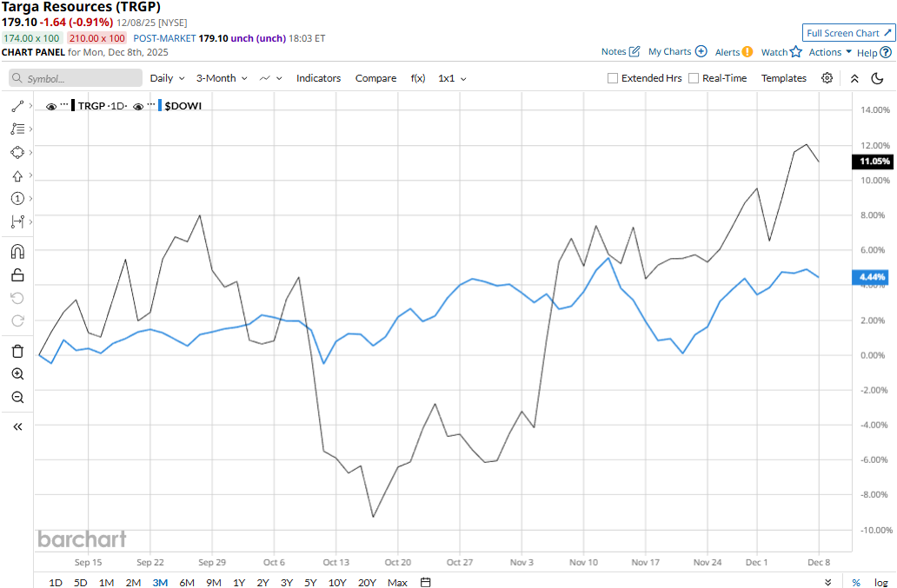
Task: Select the Max time range
Action: tap(397, 582)
